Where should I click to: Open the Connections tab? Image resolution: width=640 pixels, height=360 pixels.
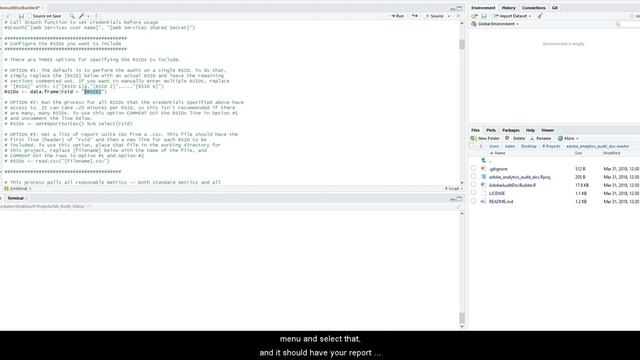point(533,8)
